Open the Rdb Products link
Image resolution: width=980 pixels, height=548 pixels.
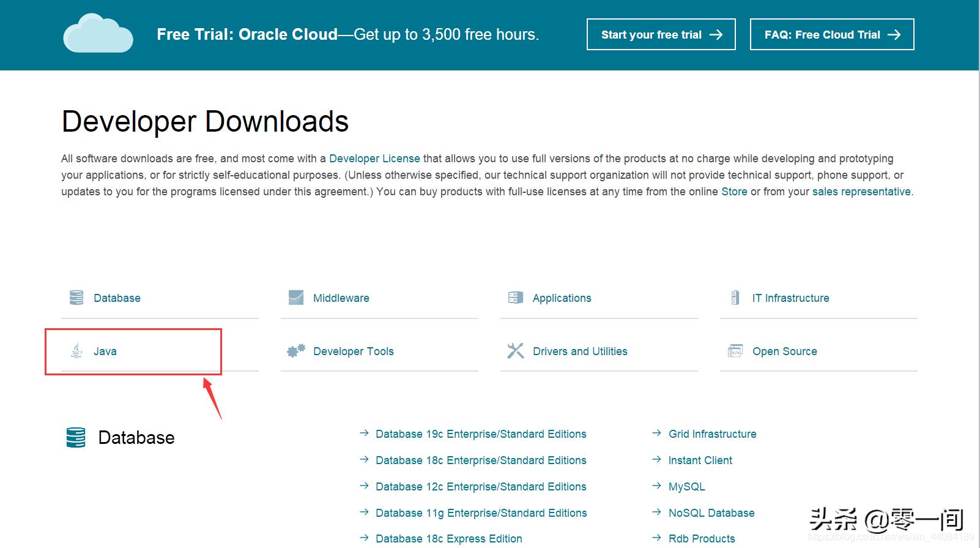702,539
